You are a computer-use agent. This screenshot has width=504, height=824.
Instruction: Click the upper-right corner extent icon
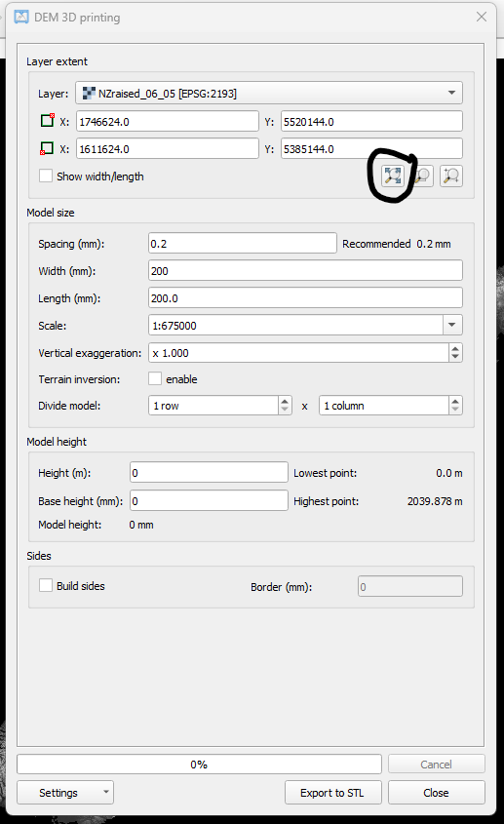[x=48, y=120]
